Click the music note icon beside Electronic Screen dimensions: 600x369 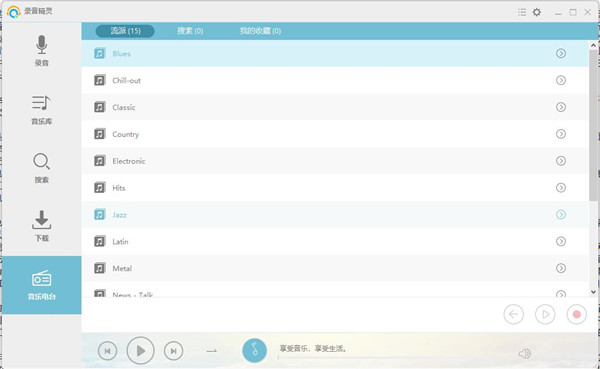coord(99,161)
